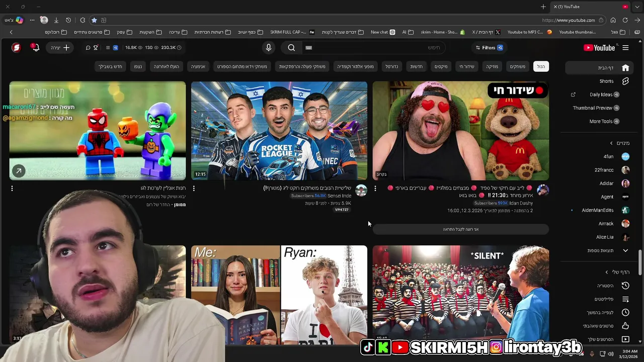Select the חדש בשבילך filter chip
The width and height of the screenshot is (644, 362).
click(110, 66)
